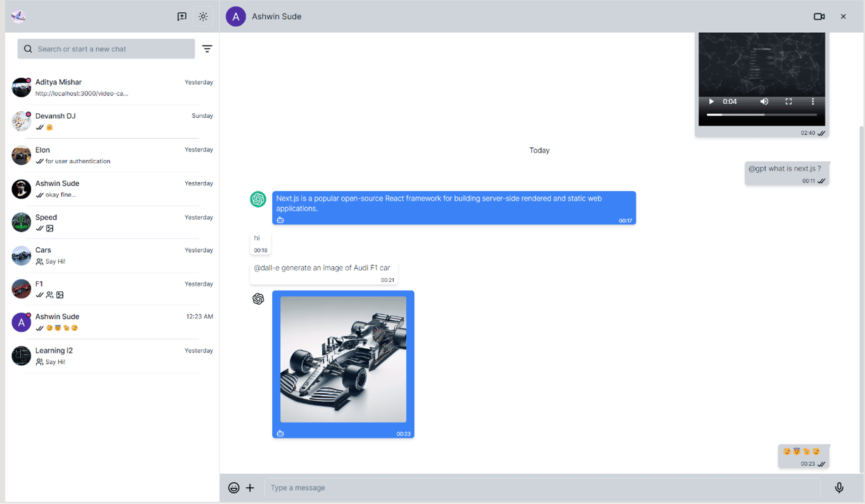
Task: Open the video player overflow menu
Action: (813, 101)
